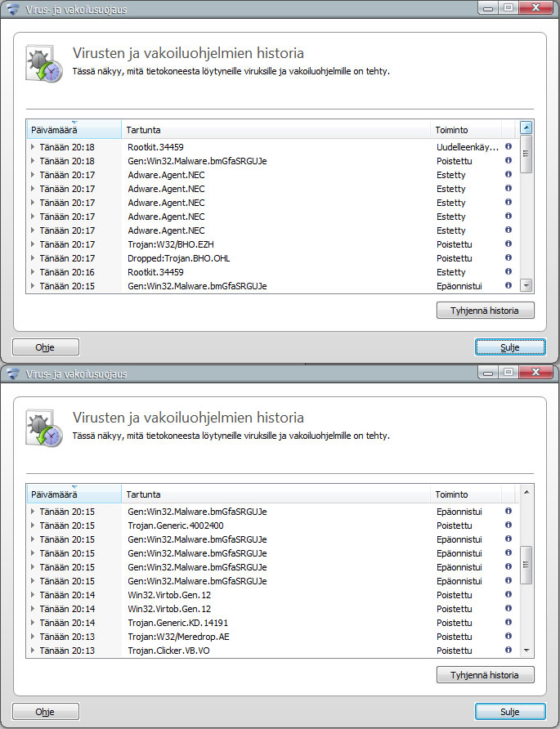Expand the Rootkit.34459 row at 20:18
Viewport: 560px width, 729px height.
(33, 147)
